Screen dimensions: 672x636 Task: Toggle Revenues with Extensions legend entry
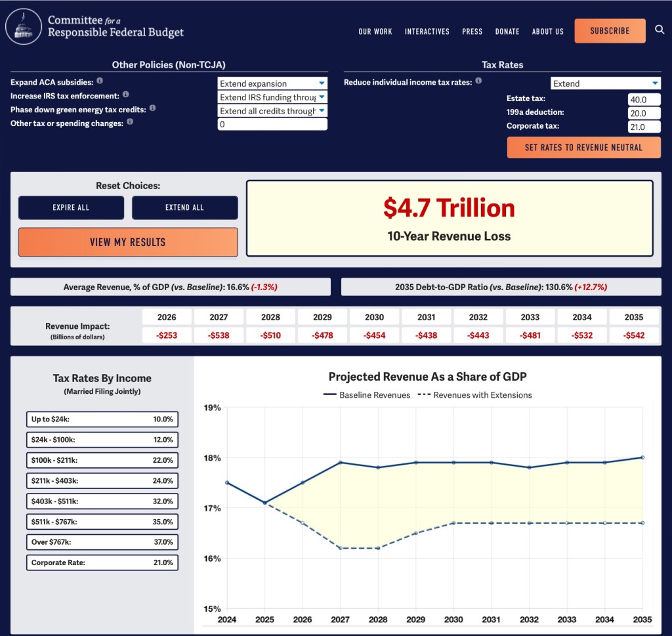click(x=474, y=395)
